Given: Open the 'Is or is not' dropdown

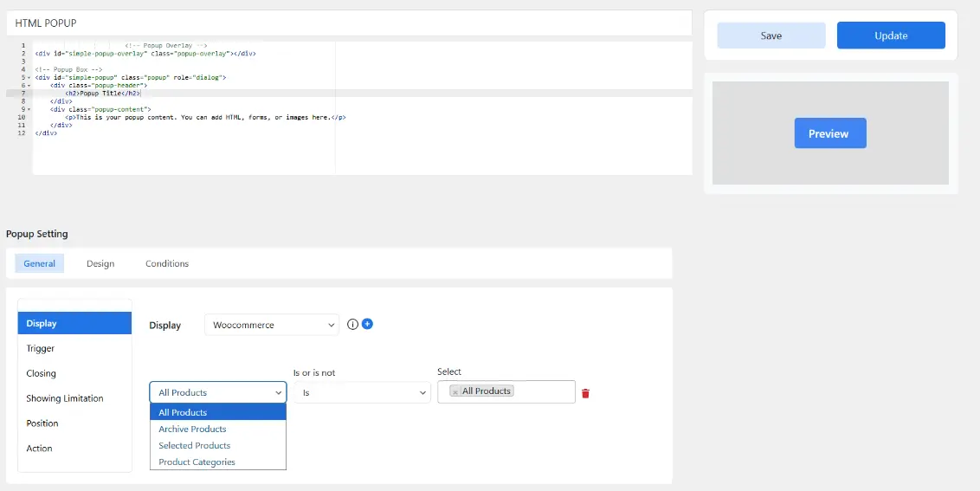Looking at the screenshot, I should coord(362,392).
